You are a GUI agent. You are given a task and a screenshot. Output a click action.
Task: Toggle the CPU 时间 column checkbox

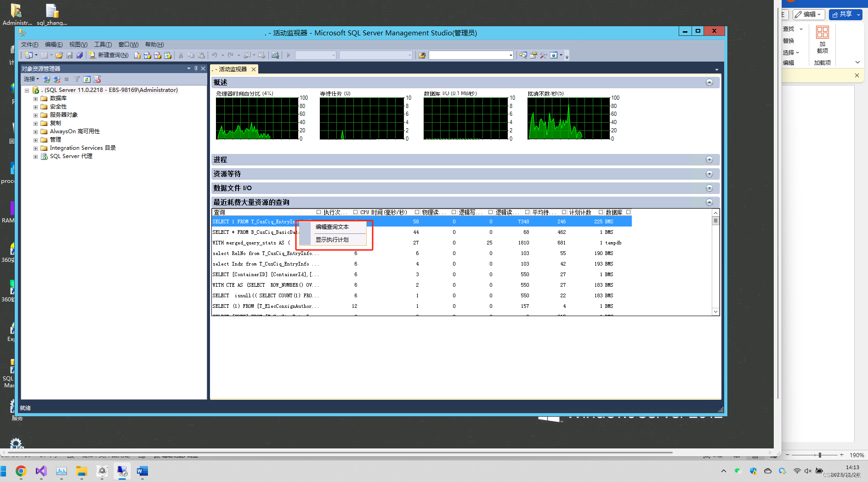[355, 212]
